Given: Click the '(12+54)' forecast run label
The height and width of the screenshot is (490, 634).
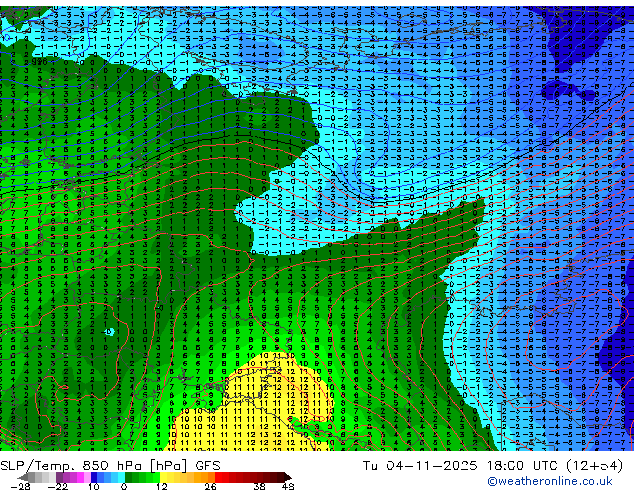Looking at the screenshot, I should click(x=594, y=466).
